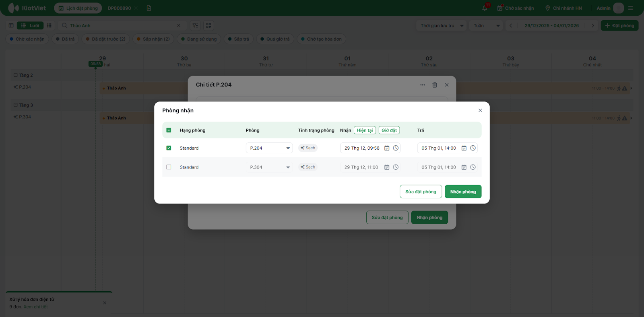Select the Lưới view button

[x=30, y=25]
